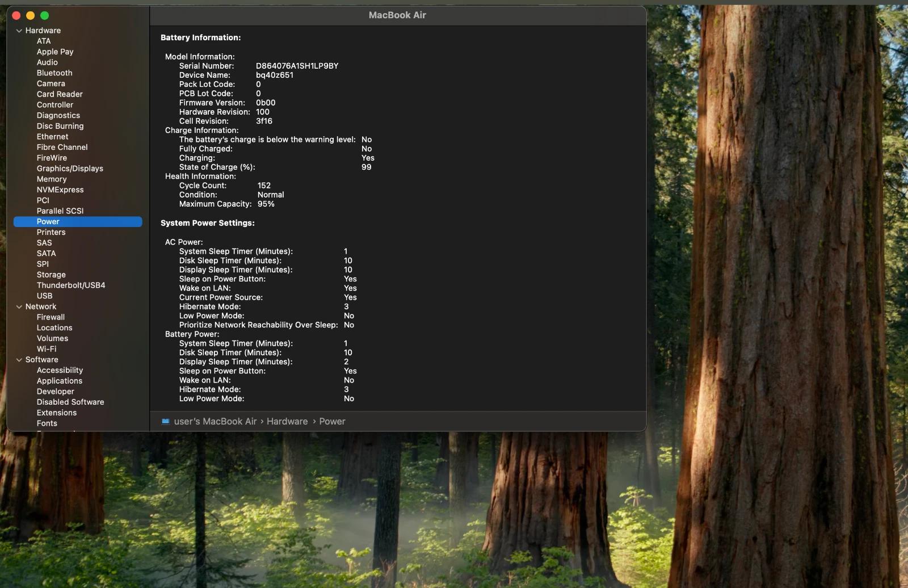
Task: Click the device name bq40z651
Action: [x=275, y=75]
